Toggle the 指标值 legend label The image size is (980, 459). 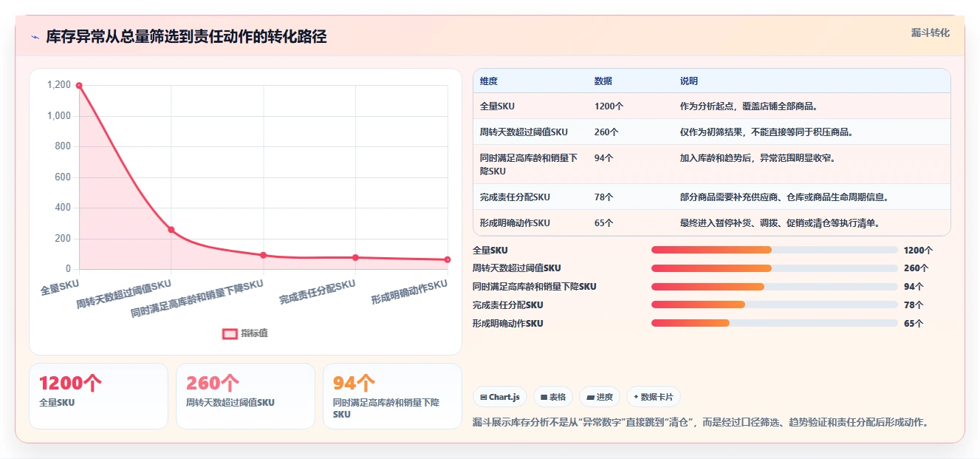tap(254, 333)
